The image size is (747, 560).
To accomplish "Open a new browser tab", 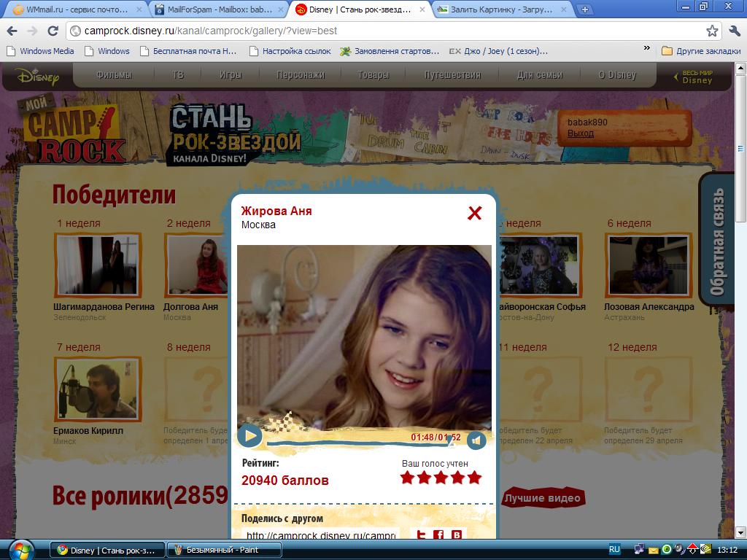I will pyautogui.click(x=585, y=9).
